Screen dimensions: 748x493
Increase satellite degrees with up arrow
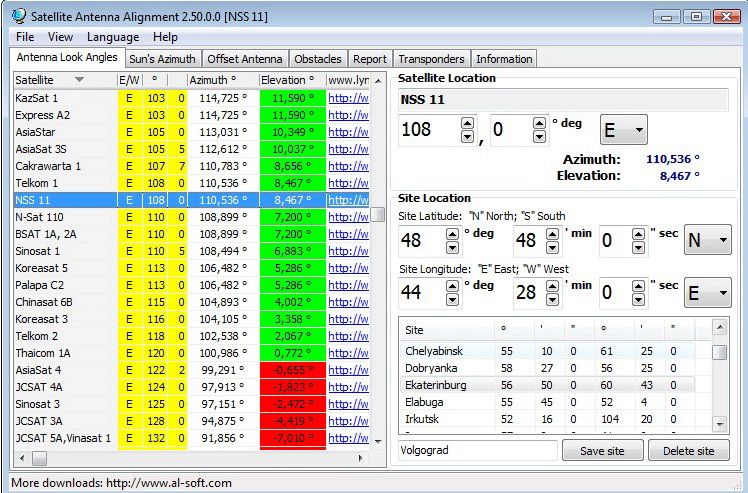pyautogui.click(x=467, y=123)
